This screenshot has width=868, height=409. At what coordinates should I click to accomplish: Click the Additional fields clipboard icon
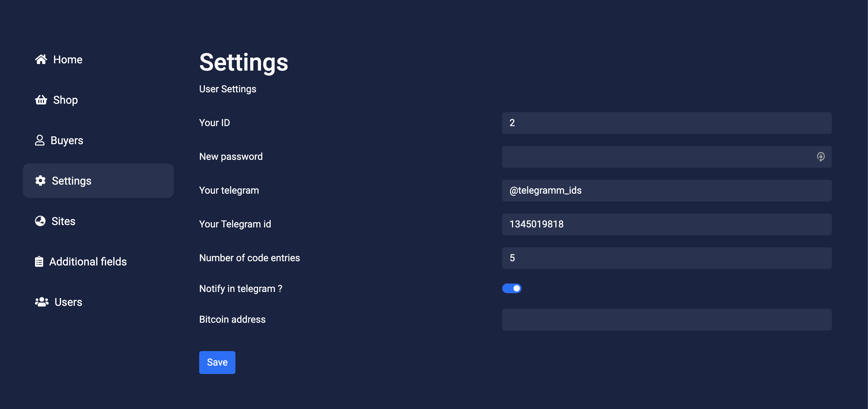pos(39,262)
